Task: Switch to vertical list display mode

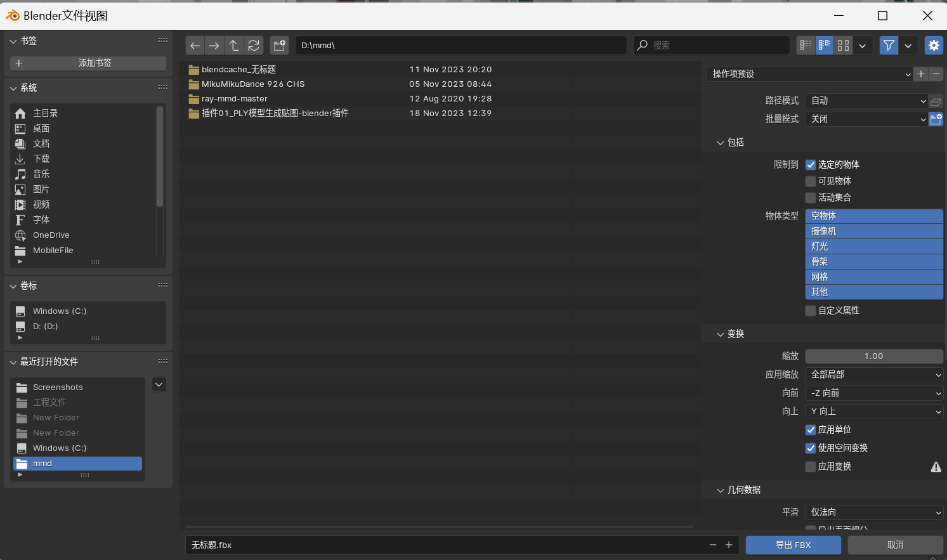Action: click(x=806, y=46)
